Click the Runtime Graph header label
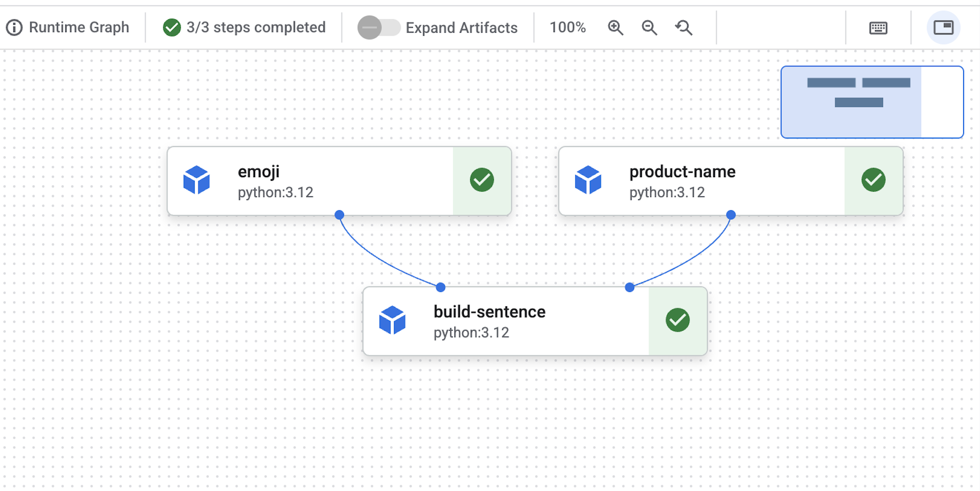The height and width of the screenshot is (491, 980). (79, 27)
